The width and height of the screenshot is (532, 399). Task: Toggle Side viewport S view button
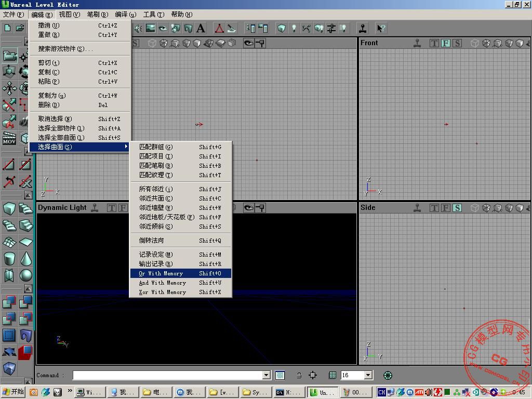(x=457, y=208)
